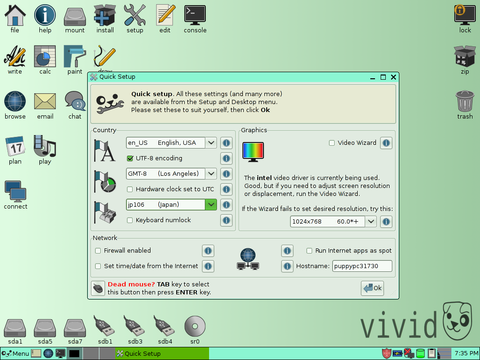Click the sda1 drive icon

15,331
